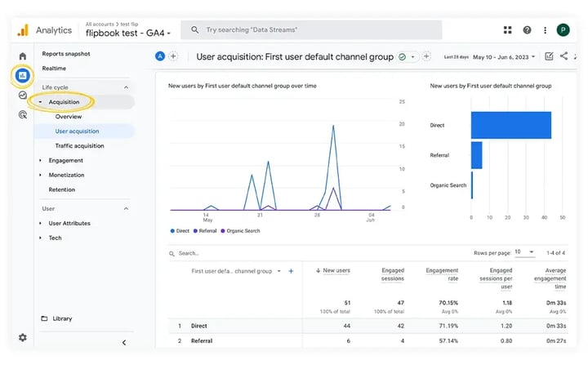Expand the Monetization menu
Image resolution: width=588 pixels, height=365 pixels.
41,176
